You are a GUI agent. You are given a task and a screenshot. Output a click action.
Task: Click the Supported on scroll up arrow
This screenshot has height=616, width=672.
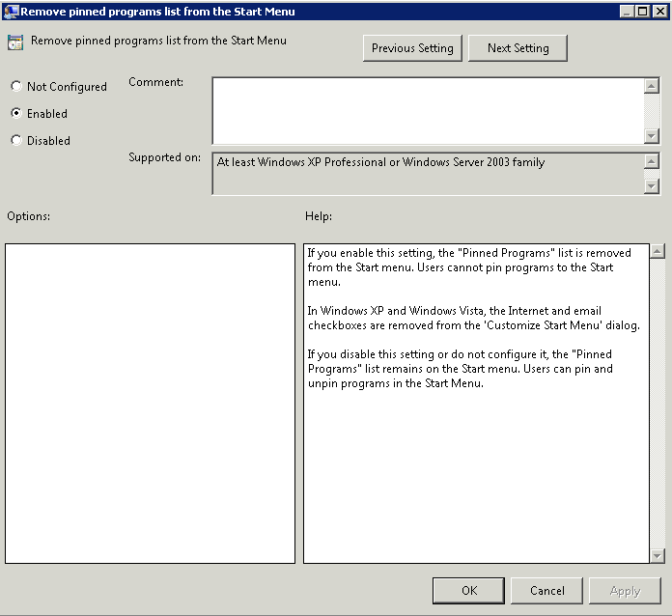[x=651, y=161]
